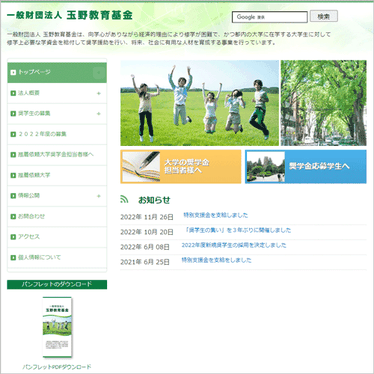
Task: Click the arrow icon beside お問合わせ
Action: click(13, 217)
